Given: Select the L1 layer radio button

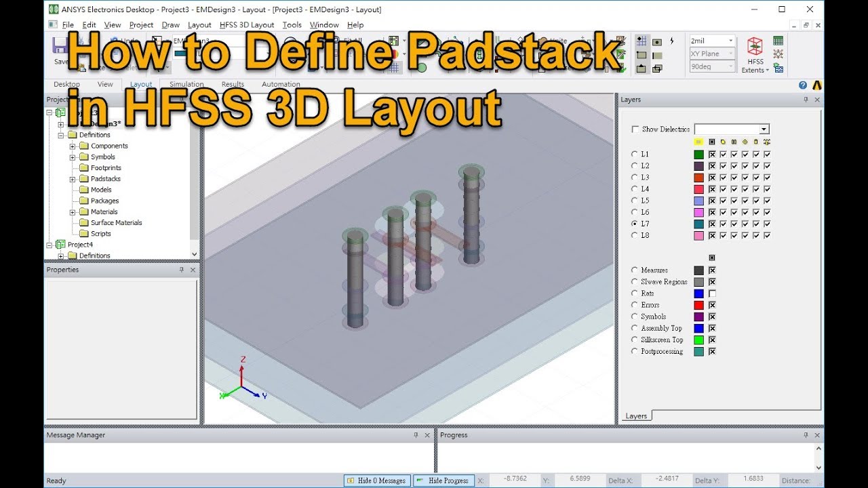Looking at the screenshot, I should click(635, 155).
